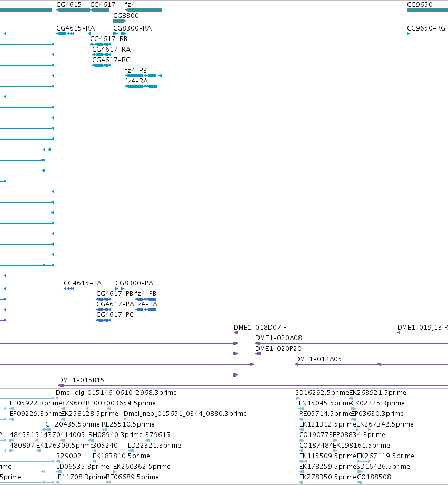Click BAC end label DME1-019J13.R
This screenshot has width=448, height=485.
point(423,328)
